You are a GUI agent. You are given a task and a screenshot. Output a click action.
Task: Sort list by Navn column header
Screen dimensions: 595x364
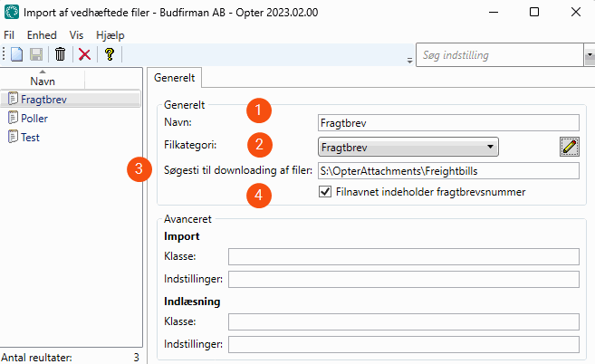click(43, 81)
